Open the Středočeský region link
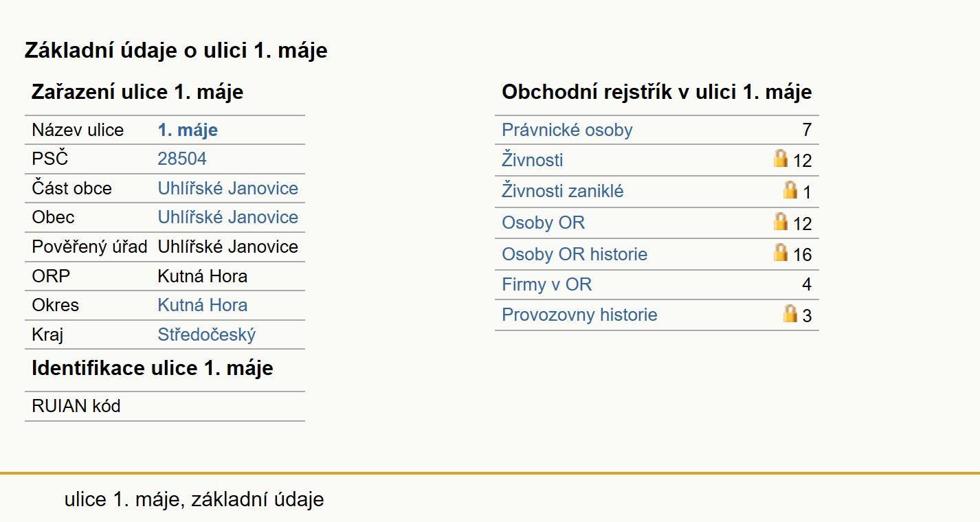 pyautogui.click(x=207, y=334)
